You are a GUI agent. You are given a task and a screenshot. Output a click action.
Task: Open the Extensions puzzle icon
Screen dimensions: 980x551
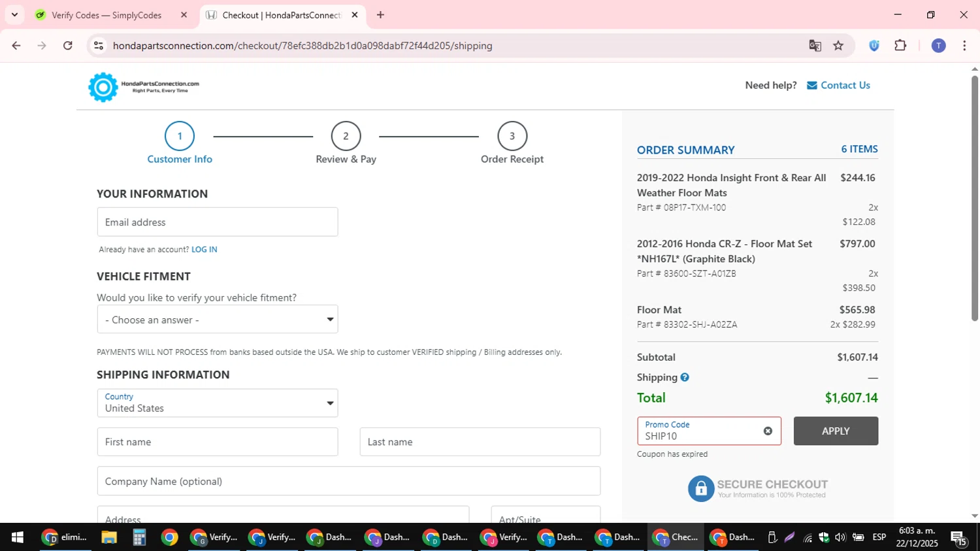(900, 46)
